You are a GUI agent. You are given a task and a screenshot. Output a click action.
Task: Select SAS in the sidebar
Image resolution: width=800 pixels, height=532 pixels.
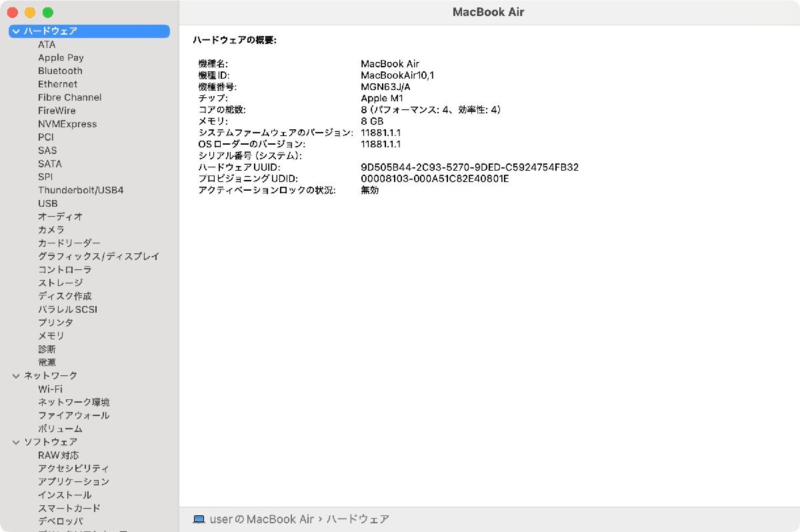(x=47, y=151)
